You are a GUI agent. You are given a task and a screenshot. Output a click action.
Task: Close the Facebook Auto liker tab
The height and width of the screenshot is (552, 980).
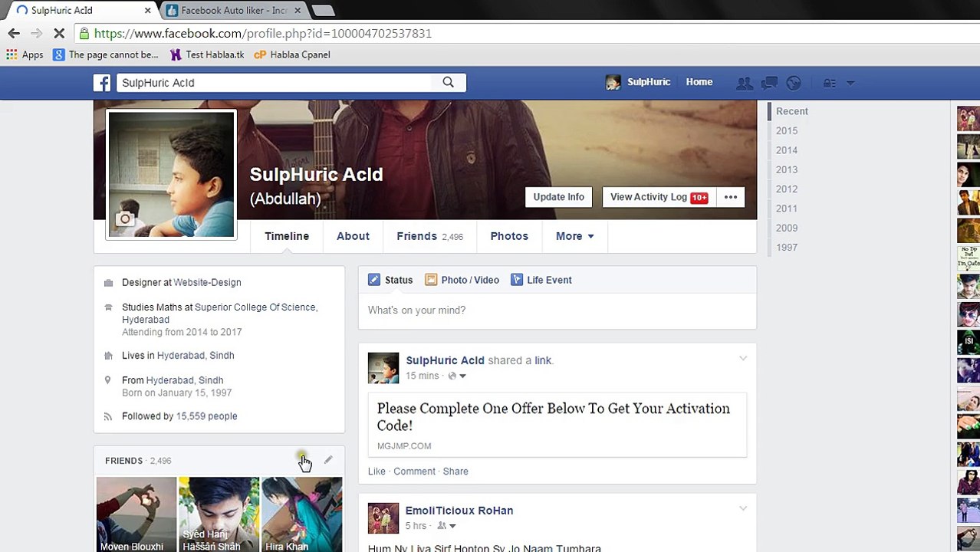[298, 10]
